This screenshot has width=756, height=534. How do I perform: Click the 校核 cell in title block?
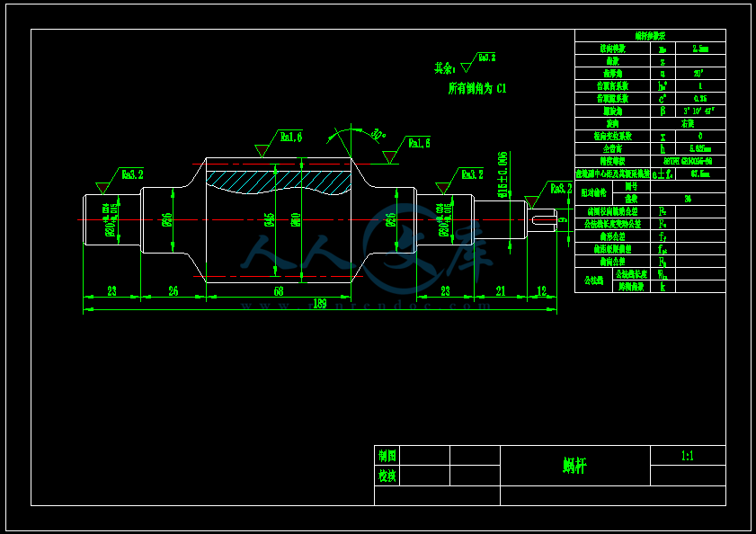tap(387, 476)
